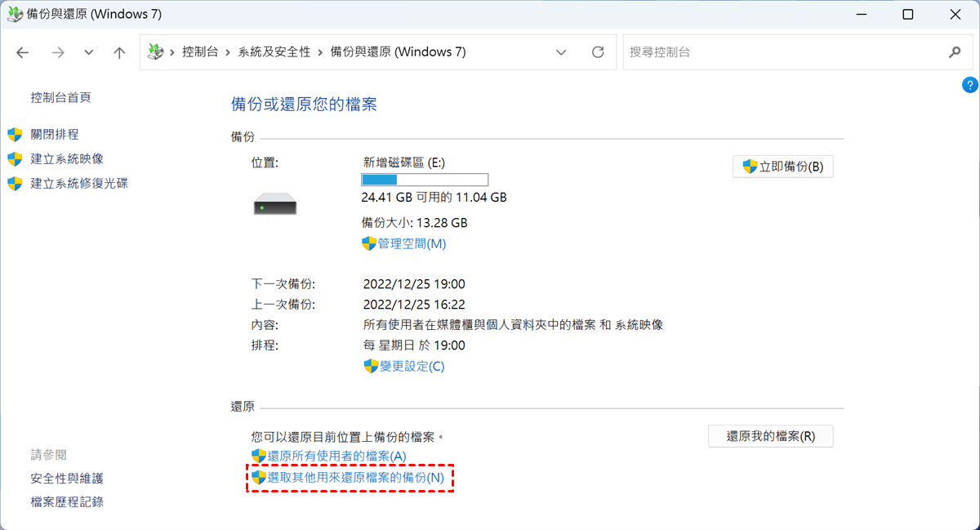Click the 每 星期日 於 19:00 schedule text
Screen dimensions: 980x530
414,345
